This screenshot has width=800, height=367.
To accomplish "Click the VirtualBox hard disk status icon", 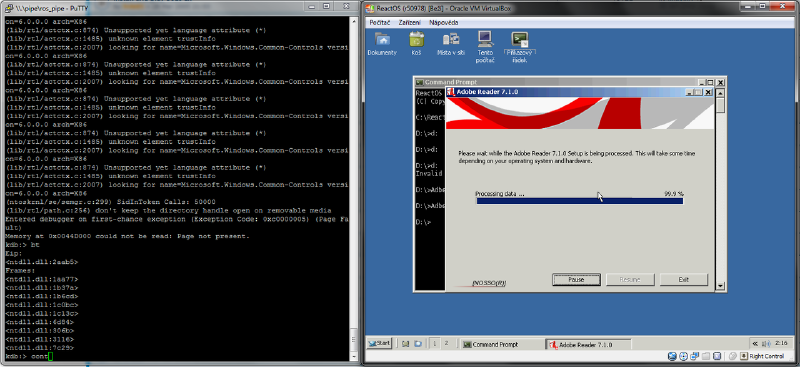I will tap(672, 356).
